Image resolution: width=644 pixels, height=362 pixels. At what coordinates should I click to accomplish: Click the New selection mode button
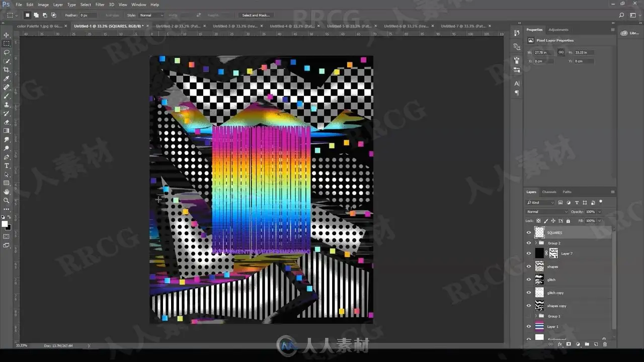[28, 16]
